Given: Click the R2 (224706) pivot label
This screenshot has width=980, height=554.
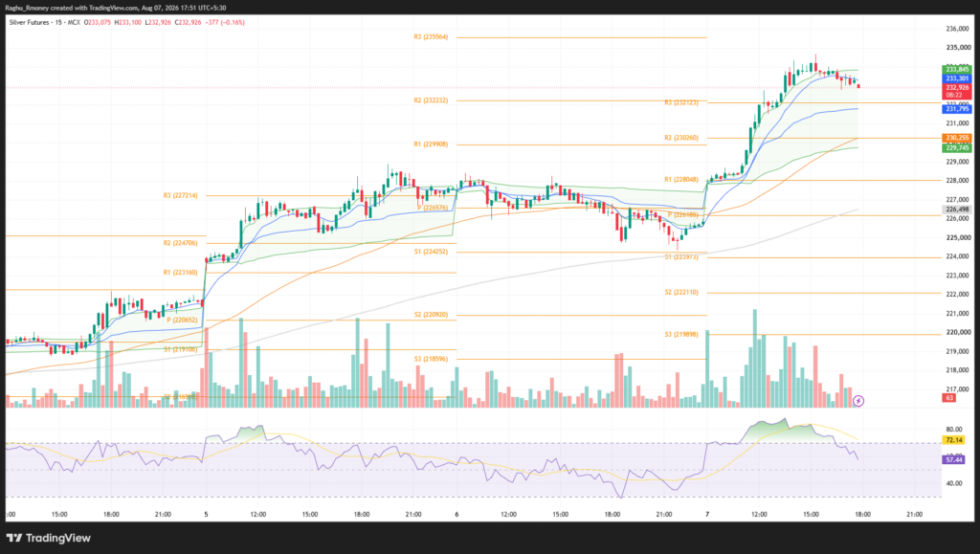Looking at the screenshot, I should coord(180,243).
